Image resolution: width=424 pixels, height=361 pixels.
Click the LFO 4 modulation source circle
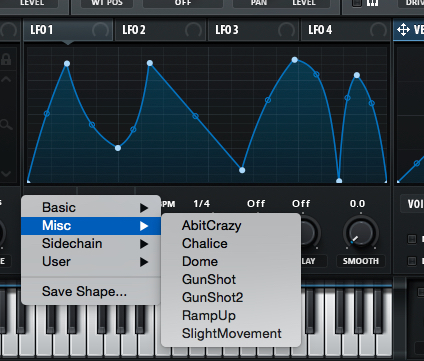pyautogui.click(x=378, y=30)
